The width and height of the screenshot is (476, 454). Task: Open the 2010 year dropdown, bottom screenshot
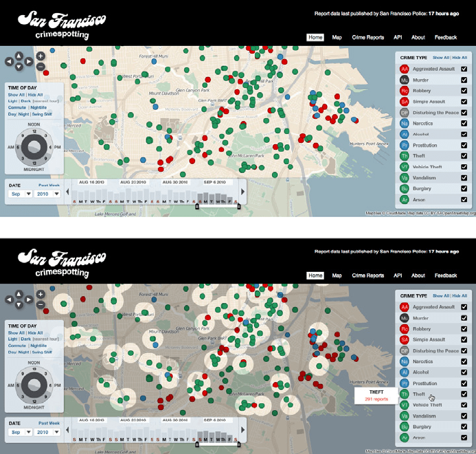click(47, 432)
